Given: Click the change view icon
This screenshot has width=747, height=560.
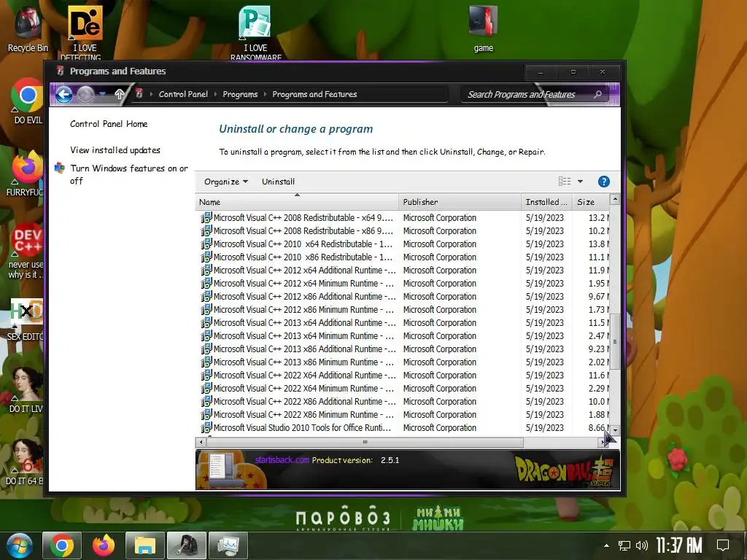Looking at the screenshot, I should (565, 182).
